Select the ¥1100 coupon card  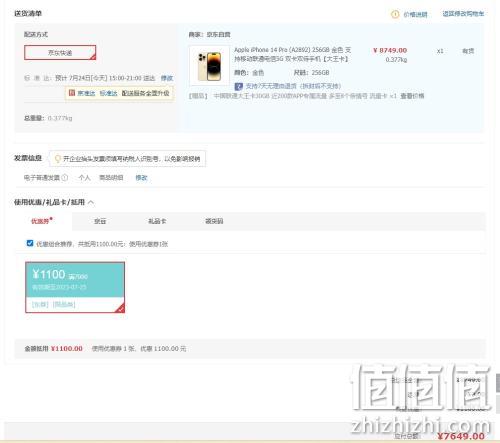point(75,287)
